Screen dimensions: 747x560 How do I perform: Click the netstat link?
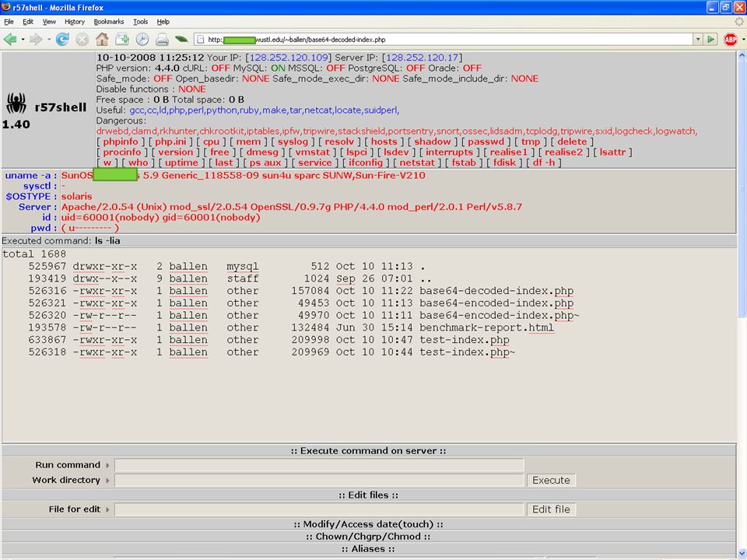(x=417, y=163)
